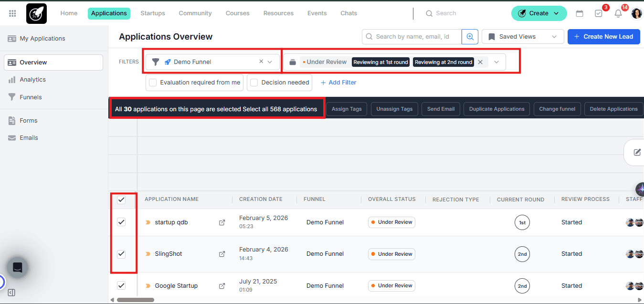Open tasks icon with the red badge 3
Image resolution: width=644 pixels, height=304 pixels.
click(x=598, y=13)
